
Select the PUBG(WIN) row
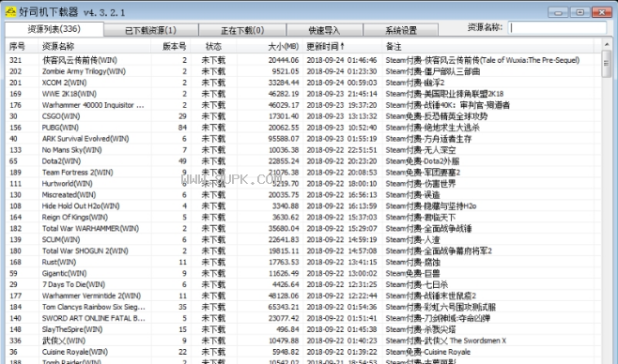(x=303, y=128)
